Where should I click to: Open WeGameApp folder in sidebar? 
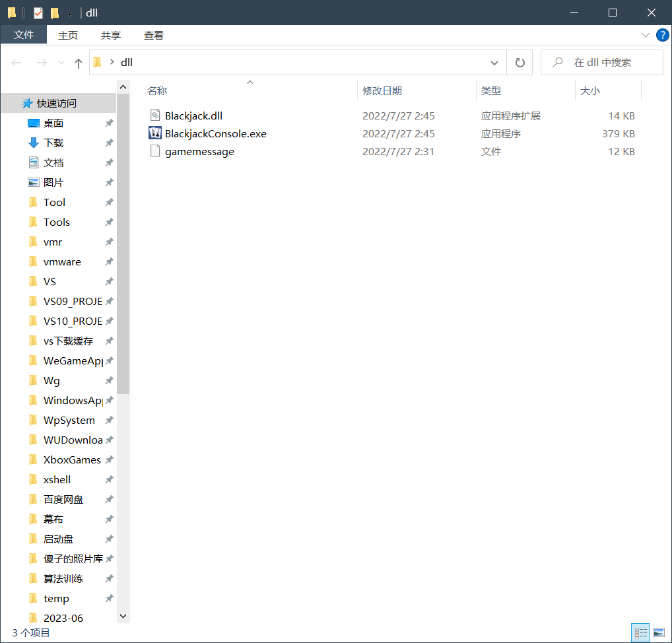click(x=73, y=360)
